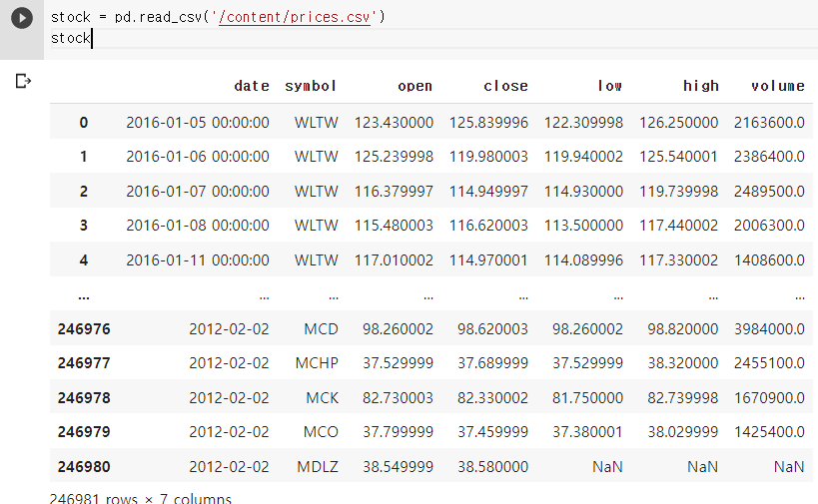Select row index 1
This screenshot has height=504, width=818.
tap(84, 157)
